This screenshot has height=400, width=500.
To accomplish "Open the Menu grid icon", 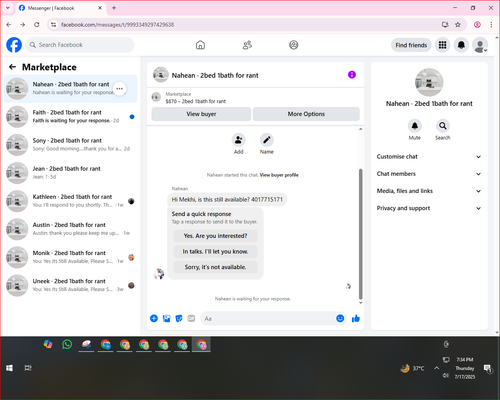I will 442,45.
